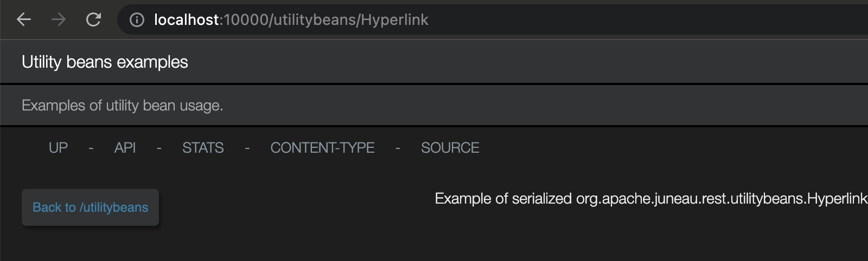The height and width of the screenshot is (261, 868).
Task: Click the dash separator between API and STATS
Action: (159, 148)
